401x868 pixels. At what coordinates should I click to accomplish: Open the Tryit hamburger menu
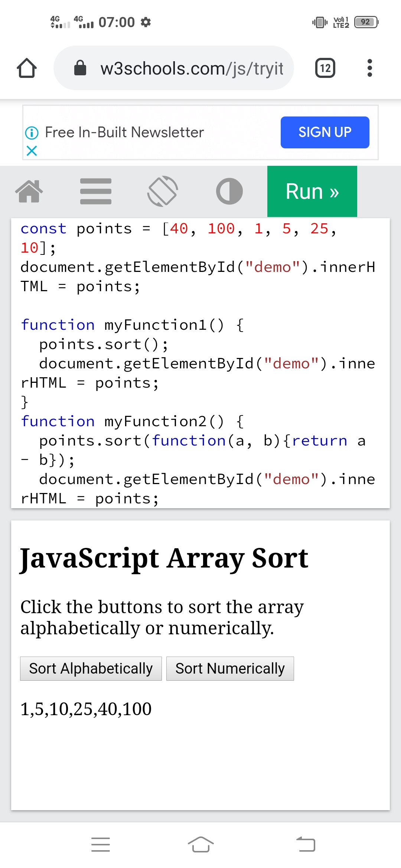click(x=96, y=191)
